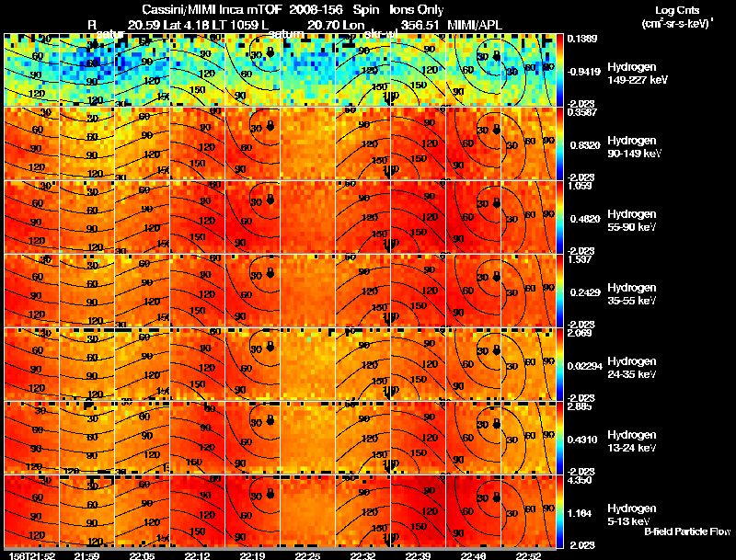
Task: Click the Hydrogen 13-24 keV label
Action: click(632, 441)
